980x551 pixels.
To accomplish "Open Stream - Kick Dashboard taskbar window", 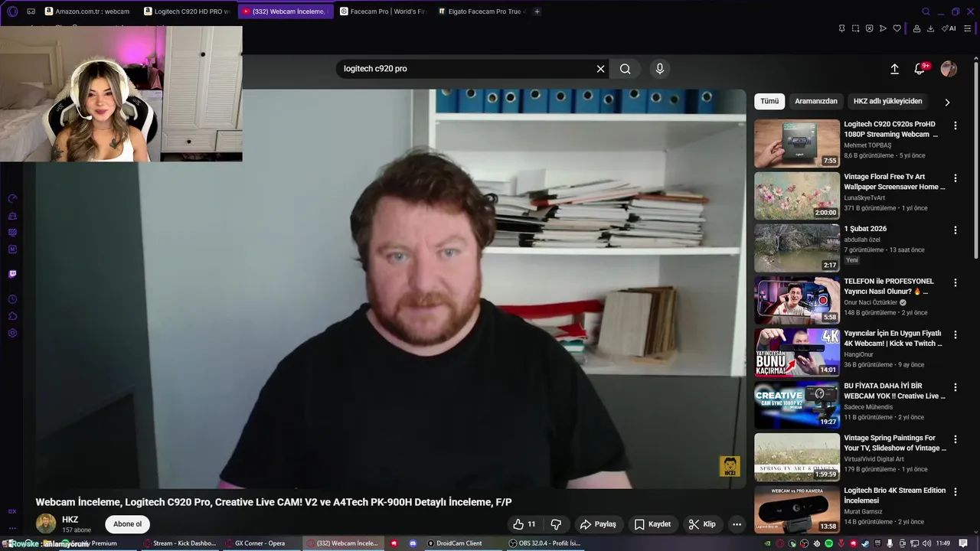I will click(179, 543).
